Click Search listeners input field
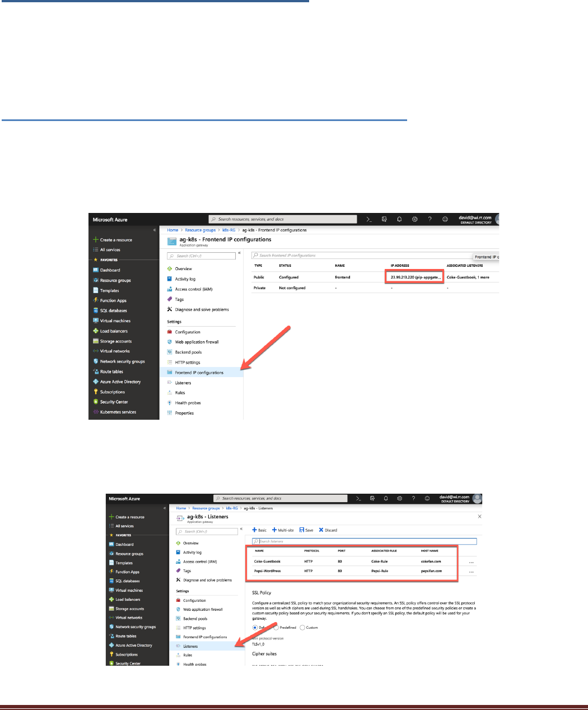The height and width of the screenshot is (710, 588). (364, 541)
